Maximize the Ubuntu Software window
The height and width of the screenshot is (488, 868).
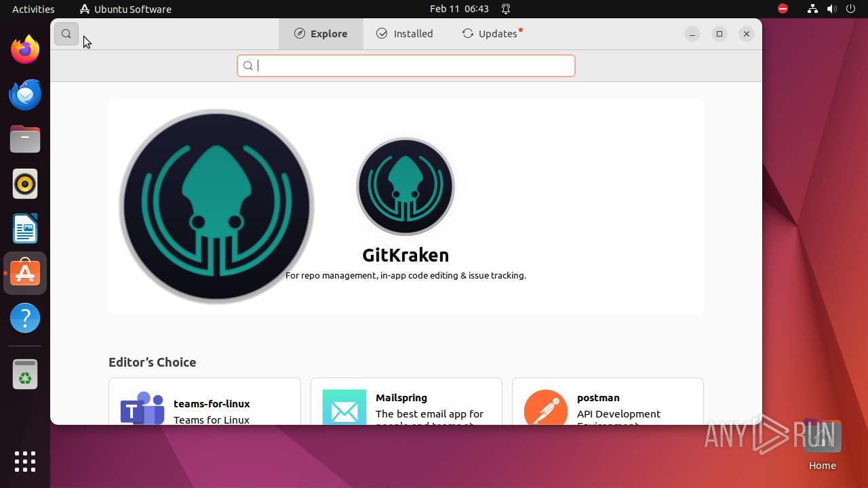pyautogui.click(x=719, y=34)
